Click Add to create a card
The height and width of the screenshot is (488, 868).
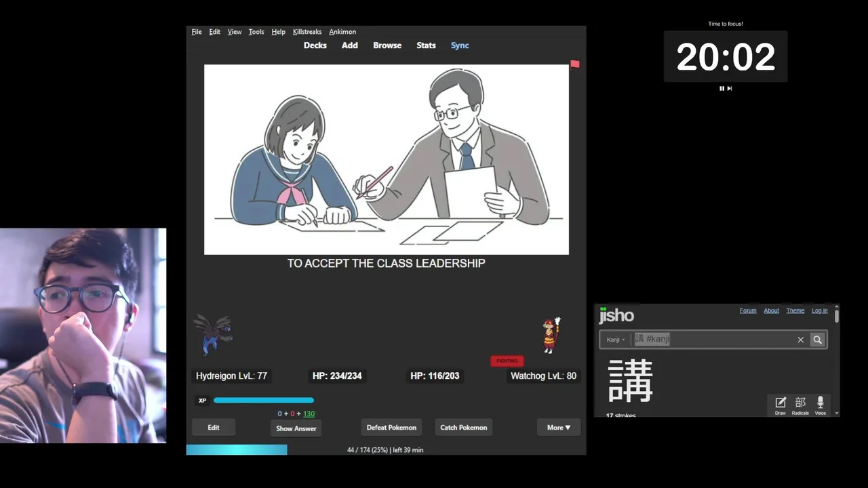(x=349, y=45)
